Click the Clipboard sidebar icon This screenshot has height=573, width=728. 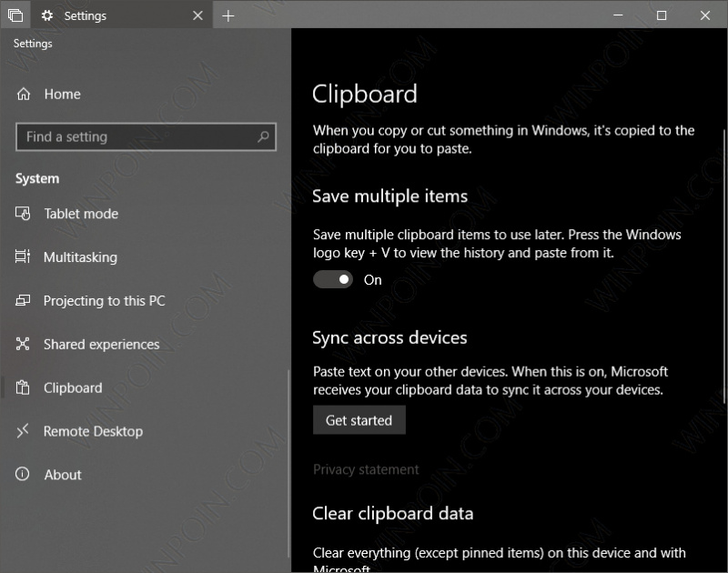tap(23, 387)
